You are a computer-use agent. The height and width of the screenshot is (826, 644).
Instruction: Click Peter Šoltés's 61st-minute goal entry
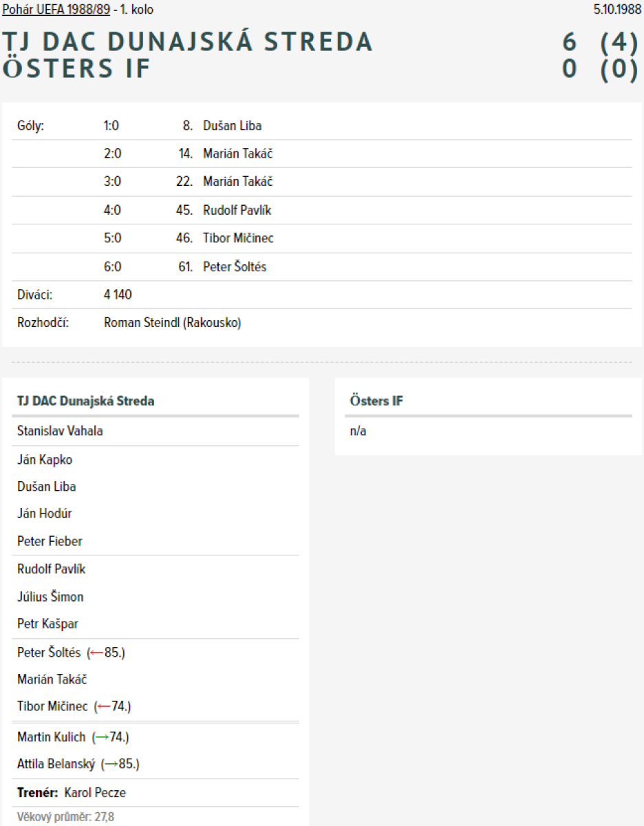[235, 267]
